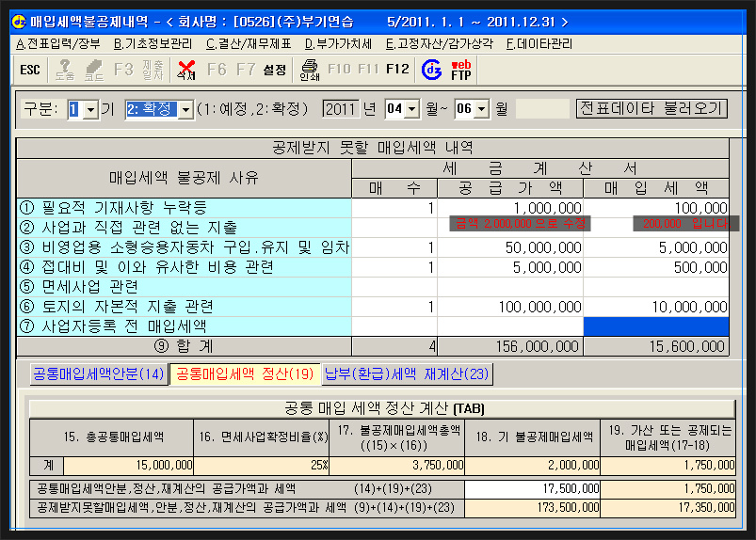Click supply amount 100,000,000 cell
This screenshot has width=756, height=540.
[x=510, y=307]
